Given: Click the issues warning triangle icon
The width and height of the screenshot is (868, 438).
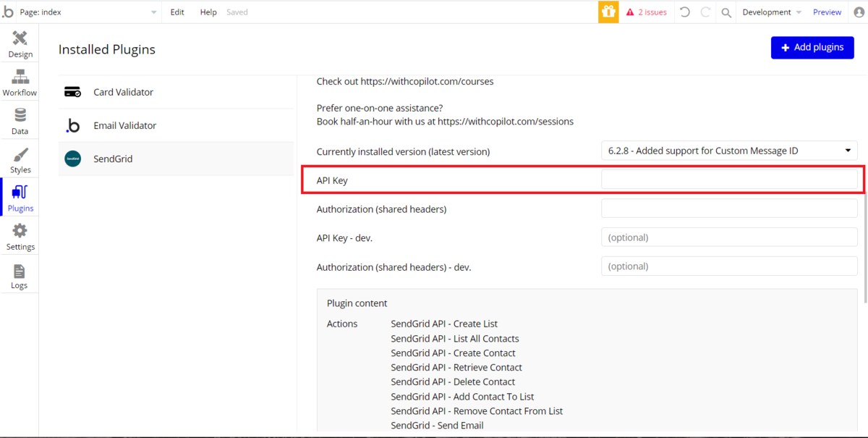Looking at the screenshot, I should coord(630,12).
